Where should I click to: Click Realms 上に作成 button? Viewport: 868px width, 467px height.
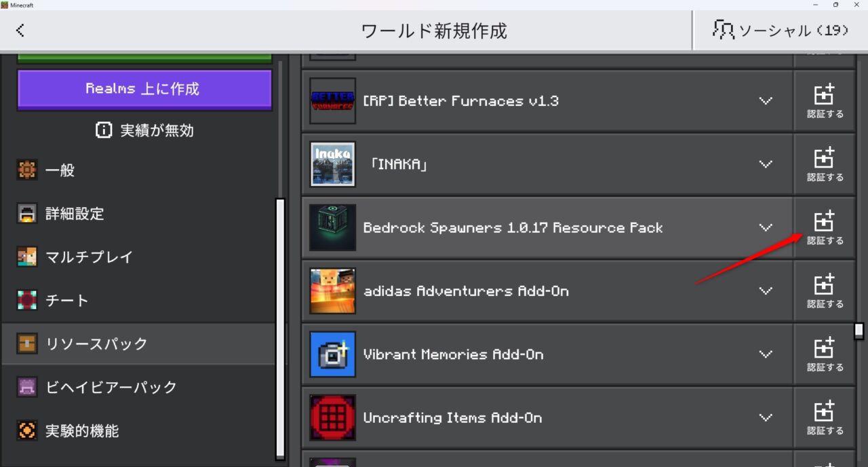coord(144,89)
